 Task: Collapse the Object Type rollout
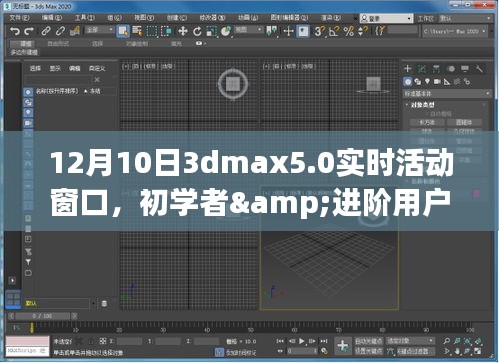tap(422, 105)
